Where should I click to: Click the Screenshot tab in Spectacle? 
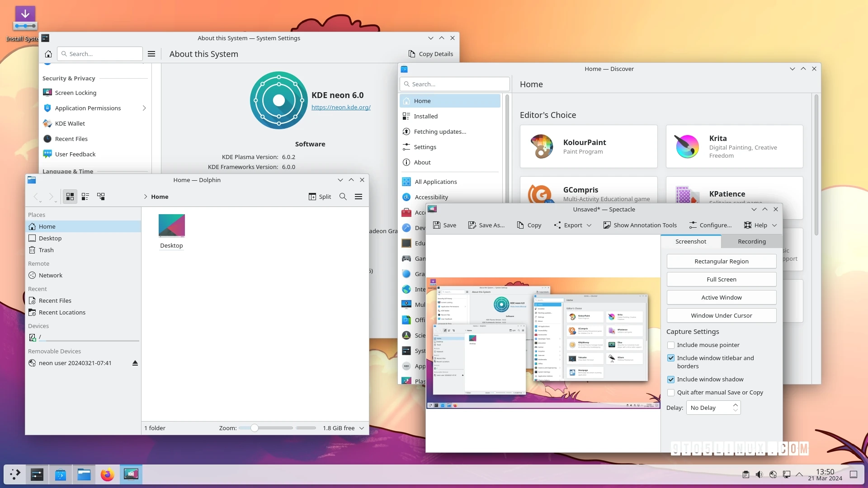tap(690, 241)
